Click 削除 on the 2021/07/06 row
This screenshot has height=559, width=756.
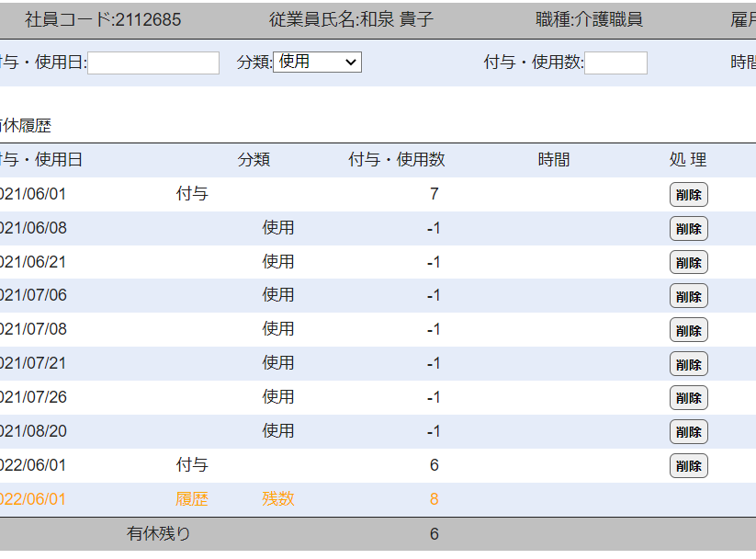coord(688,296)
